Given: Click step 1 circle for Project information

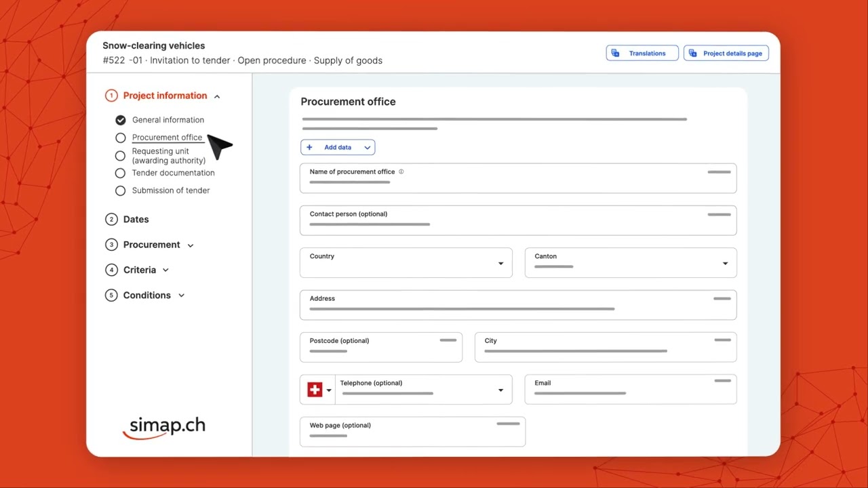Looking at the screenshot, I should pos(111,96).
